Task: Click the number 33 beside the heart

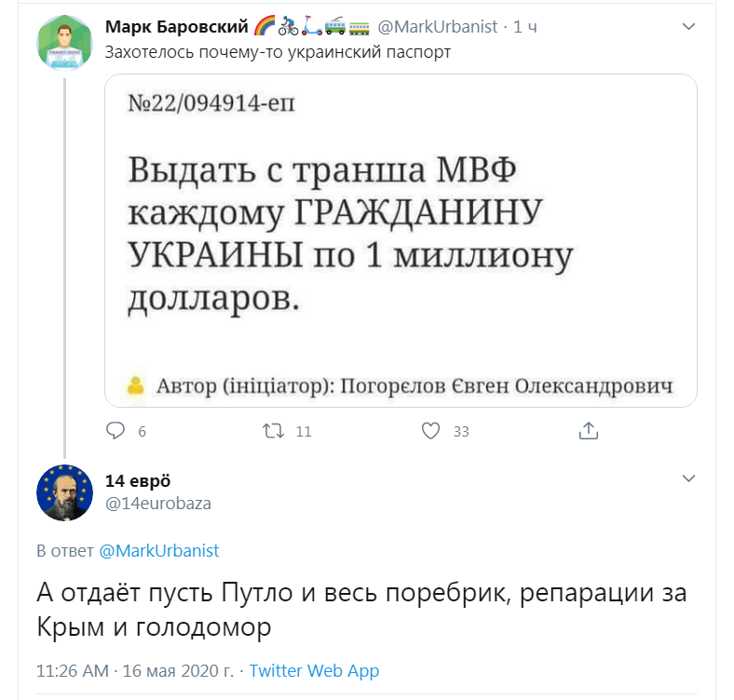Action: [461, 432]
